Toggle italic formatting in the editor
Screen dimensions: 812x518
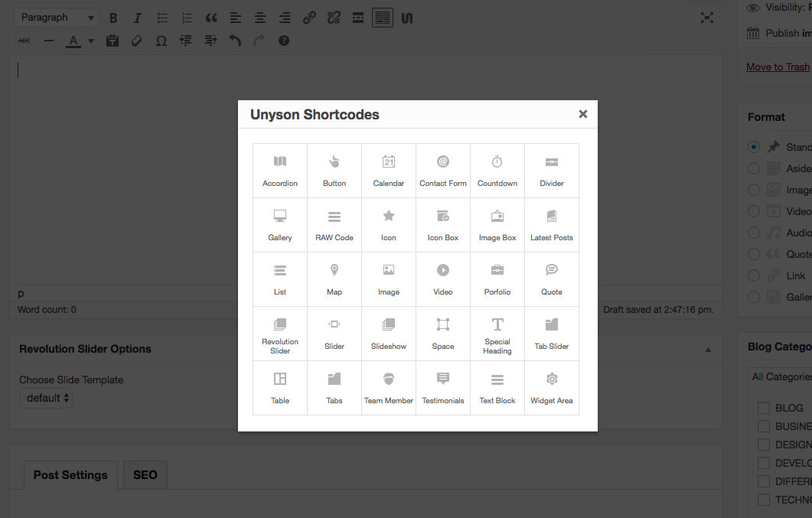click(137, 18)
